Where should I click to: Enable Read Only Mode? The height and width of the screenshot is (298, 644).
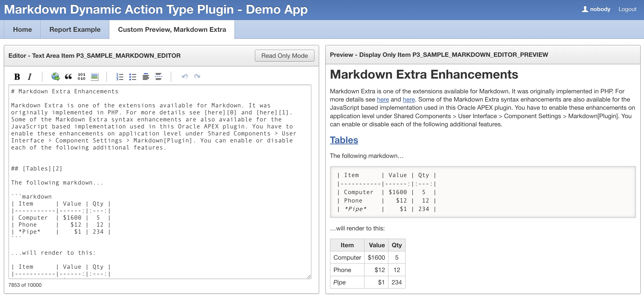tap(285, 55)
